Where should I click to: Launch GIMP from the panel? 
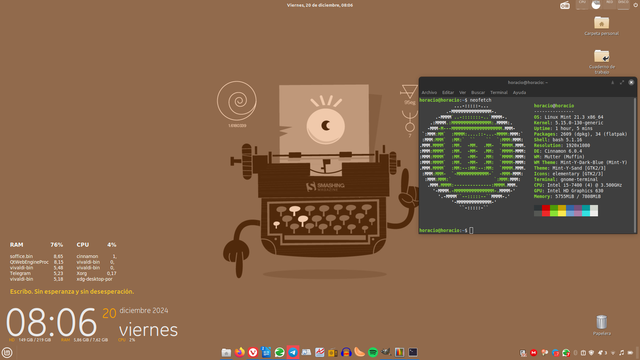point(386,352)
